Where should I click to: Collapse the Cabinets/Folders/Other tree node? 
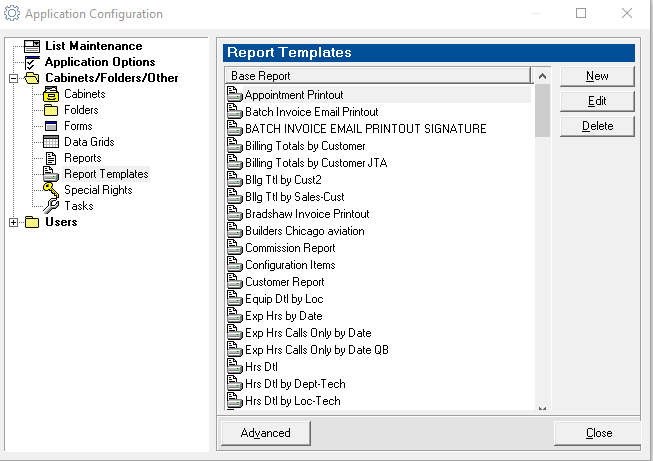tap(13, 78)
